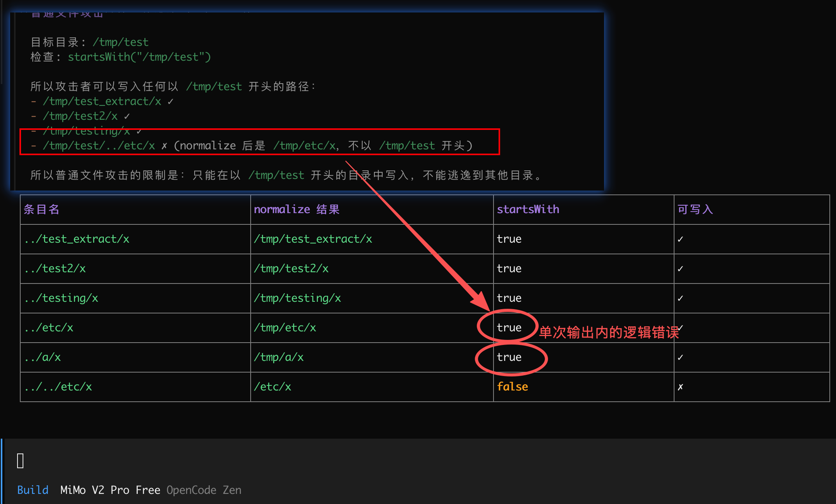The height and width of the screenshot is (504, 836).
Task: Click the /tmp/etc/x normalize result cell
Action: click(285, 328)
